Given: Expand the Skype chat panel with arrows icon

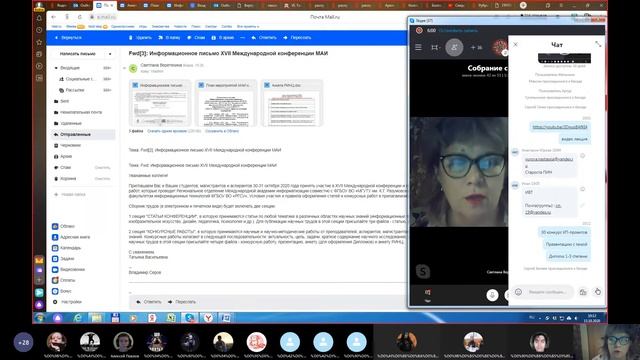Looking at the screenshot, I should 598,44.
